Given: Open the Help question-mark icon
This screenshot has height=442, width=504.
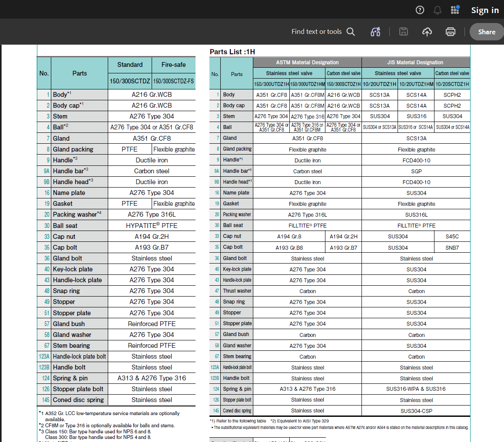Looking at the screenshot, I should [x=420, y=10].
